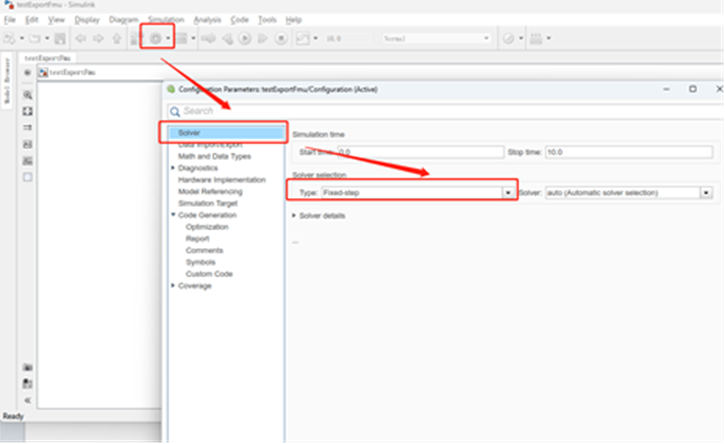Screen dimensions: 725x444
Task: Click the Simulation Data Inspector icon
Action: click(302, 38)
